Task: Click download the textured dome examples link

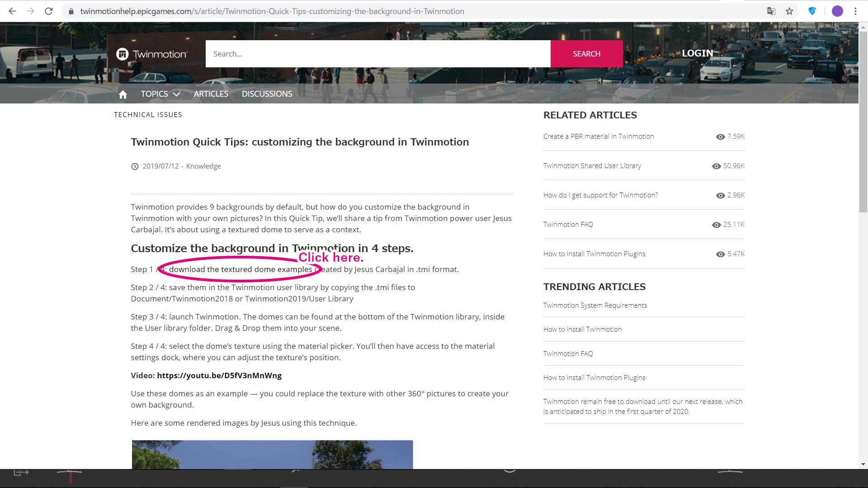Action: 241,269
